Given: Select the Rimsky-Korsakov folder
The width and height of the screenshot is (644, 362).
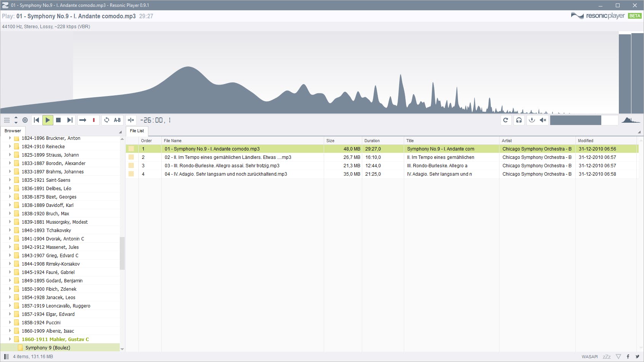Looking at the screenshot, I should 51,264.
